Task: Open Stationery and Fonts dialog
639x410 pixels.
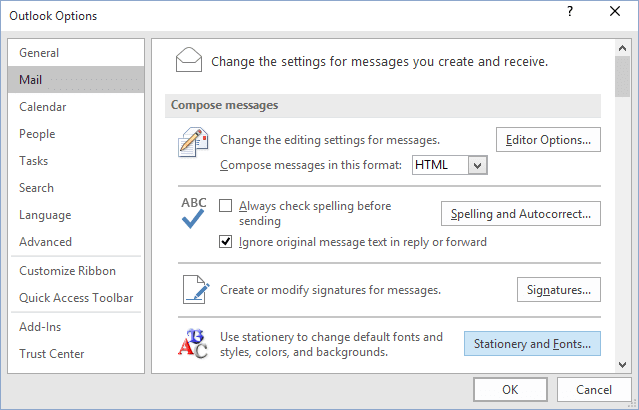Action: click(x=532, y=344)
